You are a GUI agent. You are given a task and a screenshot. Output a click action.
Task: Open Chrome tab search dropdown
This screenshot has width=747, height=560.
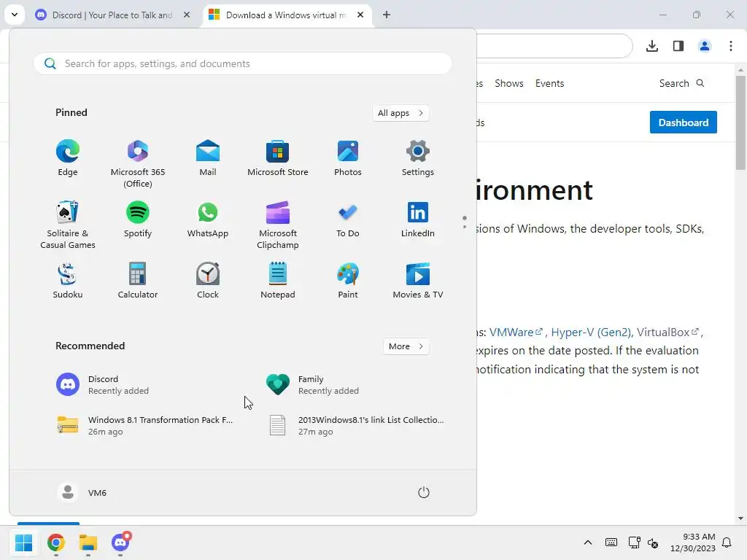tap(15, 15)
